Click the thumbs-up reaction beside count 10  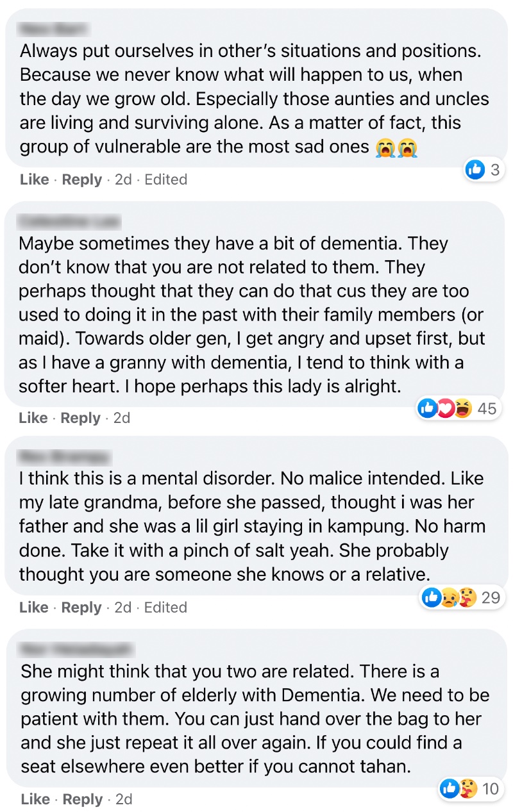coord(450,788)
